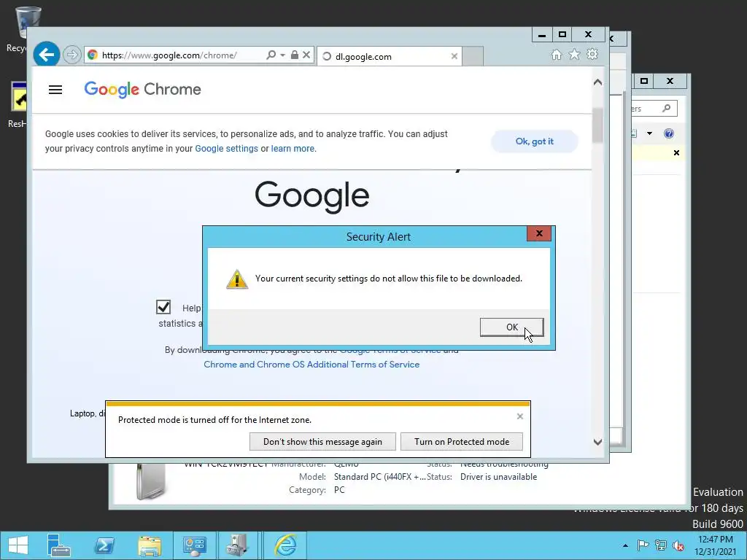This screenshot has height=560, width=747.
Task: Close the dl.google.com tab
Action: tap(454, 56)
